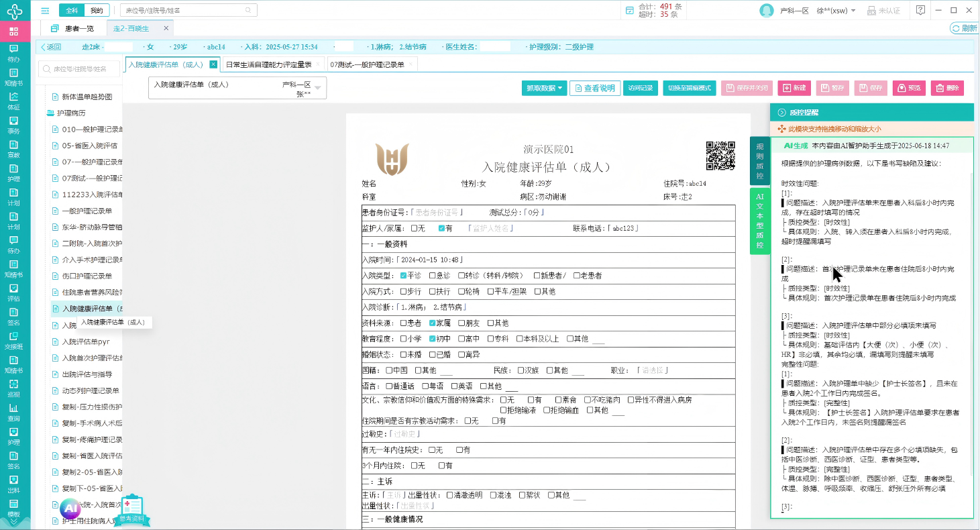Select the 全科 toggle tab
Viewport: 980px width, 530px height.
coord(71,11)
